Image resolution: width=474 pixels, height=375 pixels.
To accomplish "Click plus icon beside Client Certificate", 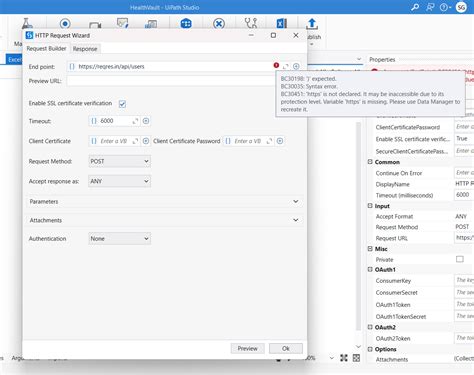I will pyautogui.click(x=146, y=141).
